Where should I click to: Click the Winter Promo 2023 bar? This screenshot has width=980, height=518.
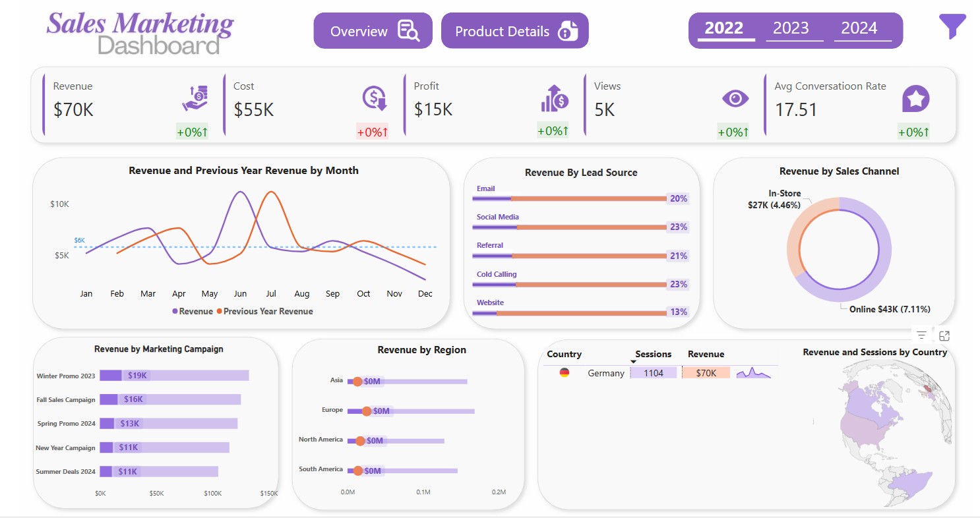pos(175,376)
